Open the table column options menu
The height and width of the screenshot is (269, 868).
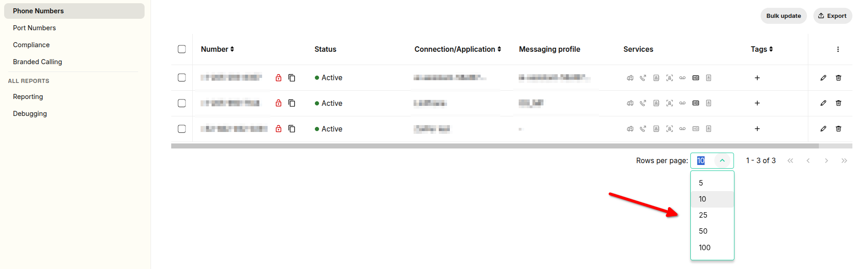pyautogui.click(x=838, y=49)
